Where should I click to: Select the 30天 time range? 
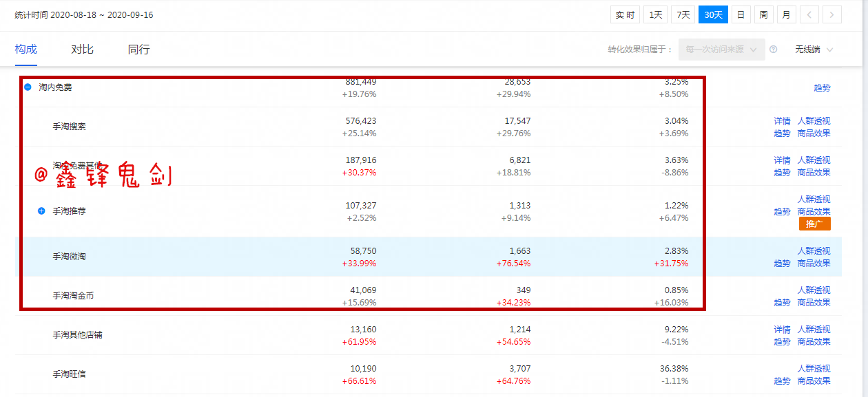tap(713, 14)
